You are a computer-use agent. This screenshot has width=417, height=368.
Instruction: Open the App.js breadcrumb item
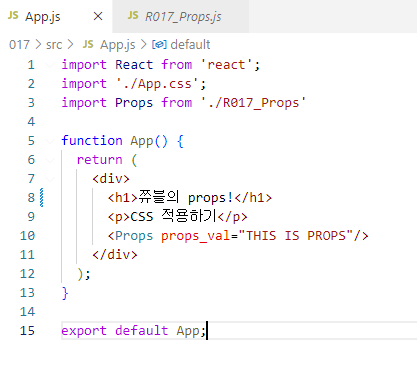(118, 45)
